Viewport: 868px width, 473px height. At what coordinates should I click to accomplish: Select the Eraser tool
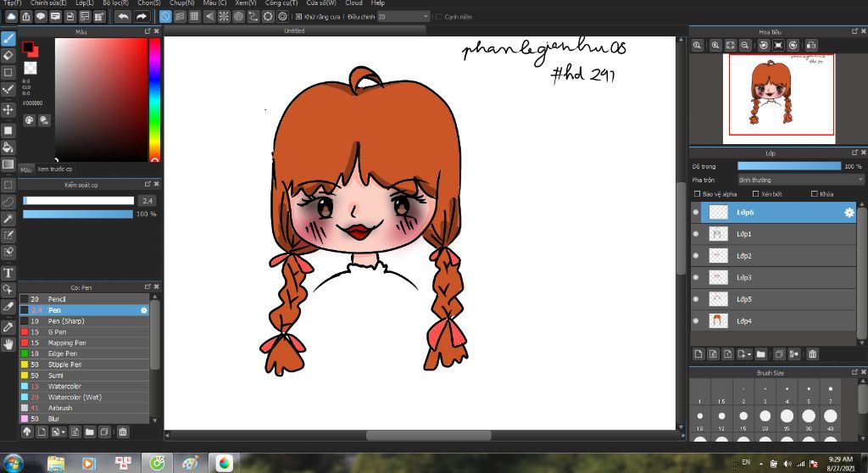pos(8,55)
